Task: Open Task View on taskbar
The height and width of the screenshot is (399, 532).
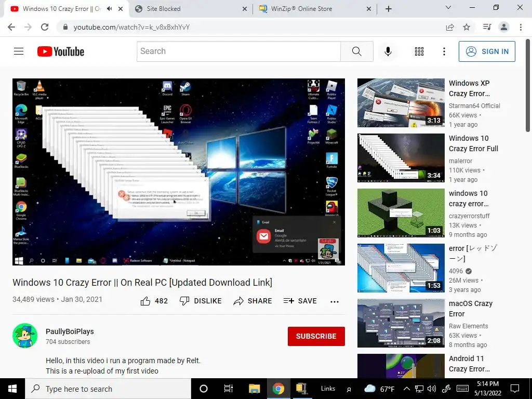Action: point(229,389)
